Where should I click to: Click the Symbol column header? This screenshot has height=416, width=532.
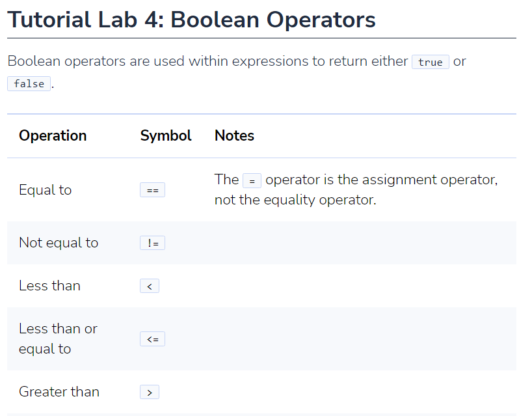(166, 135)
